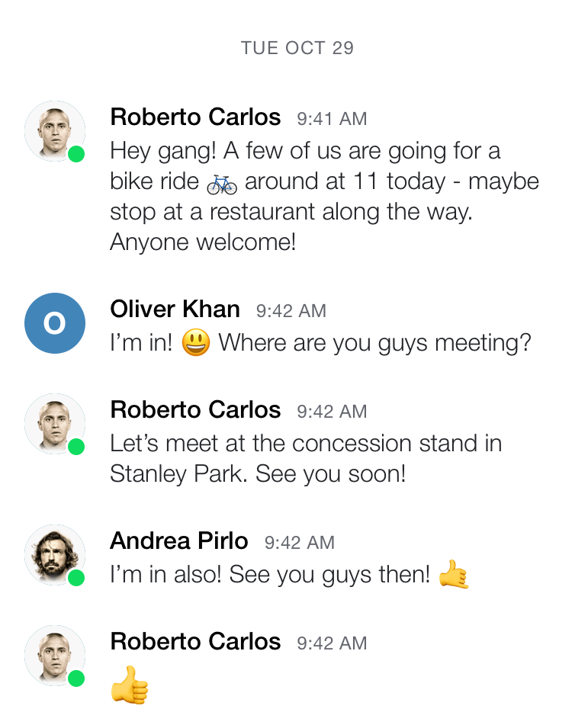Open Andrea Pirlo's name link

tap(178, 541)
